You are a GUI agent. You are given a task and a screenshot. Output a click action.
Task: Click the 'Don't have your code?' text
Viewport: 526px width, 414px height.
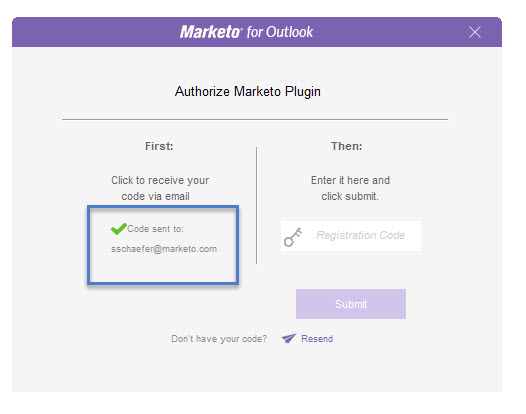click(x=219, y=339)
